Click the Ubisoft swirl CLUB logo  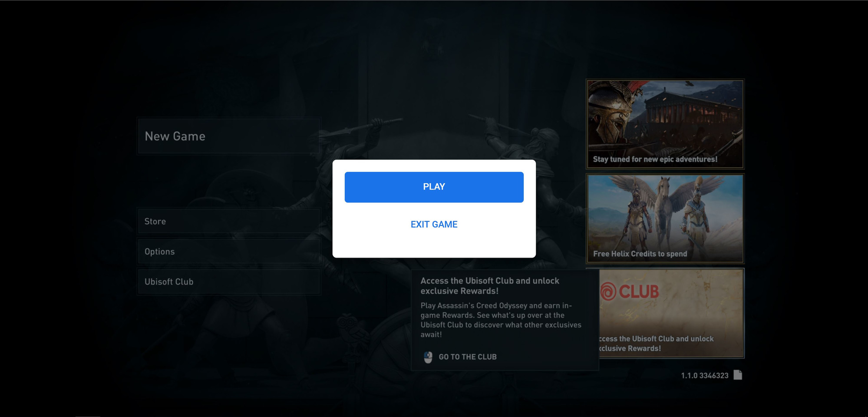[x=630, y=291]
